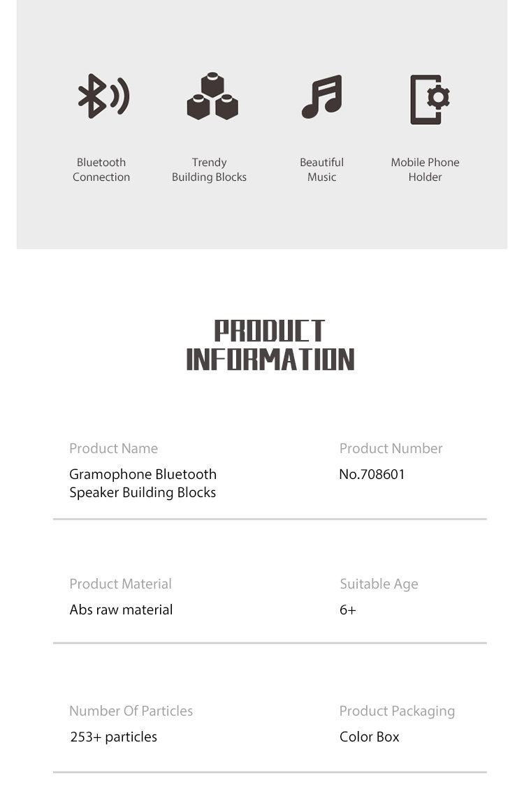Select the Mobile Phone Holder label
This screenshot has width=524, height=812.
coord(425,170)
